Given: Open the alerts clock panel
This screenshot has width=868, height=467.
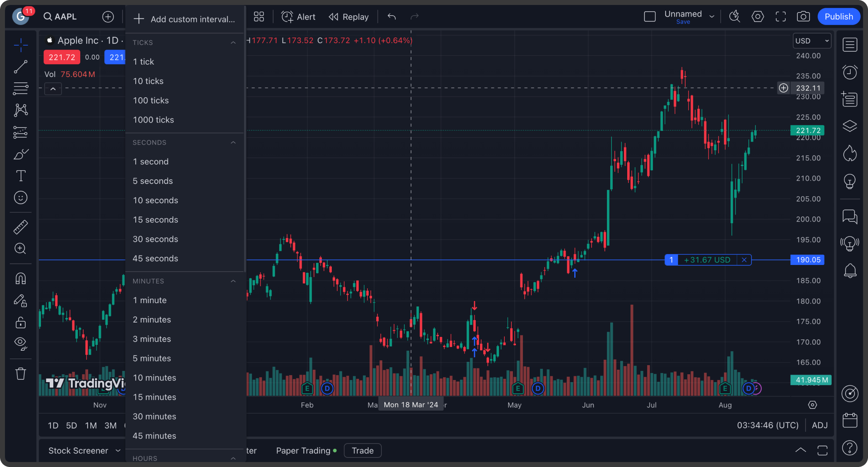Looking at the screenshot, I should point(850,72).
